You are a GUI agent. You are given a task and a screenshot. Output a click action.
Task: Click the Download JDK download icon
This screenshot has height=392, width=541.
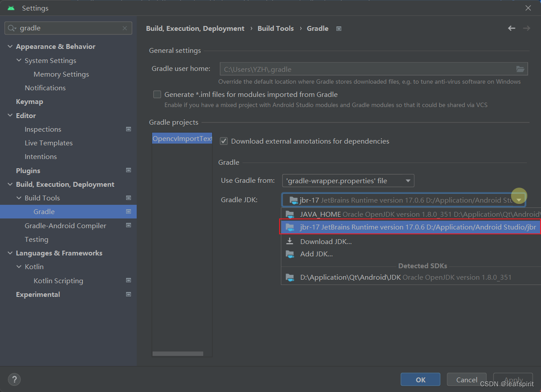tap(290, 241)
